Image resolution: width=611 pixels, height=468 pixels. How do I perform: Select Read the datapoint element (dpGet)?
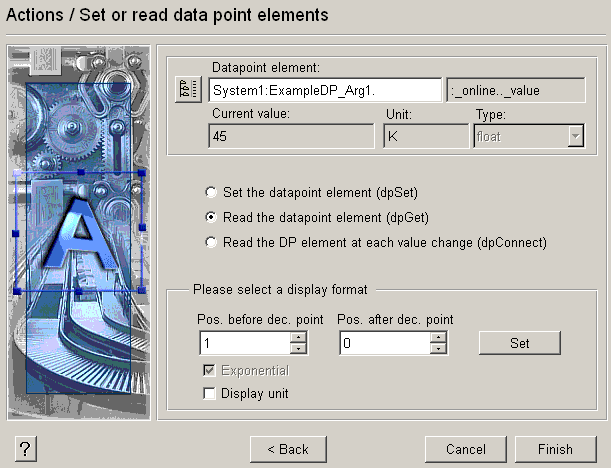click(x=210, y=216)
